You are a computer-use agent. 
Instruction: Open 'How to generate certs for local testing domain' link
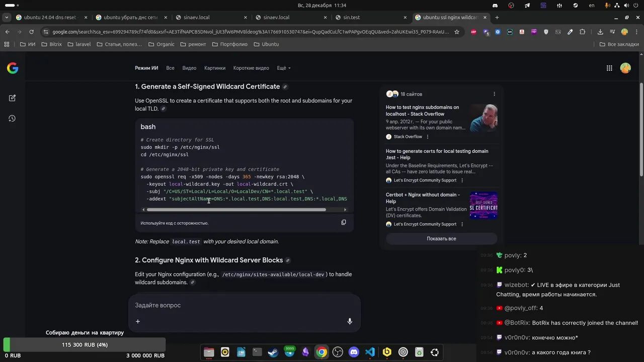[x=437, y=154]
